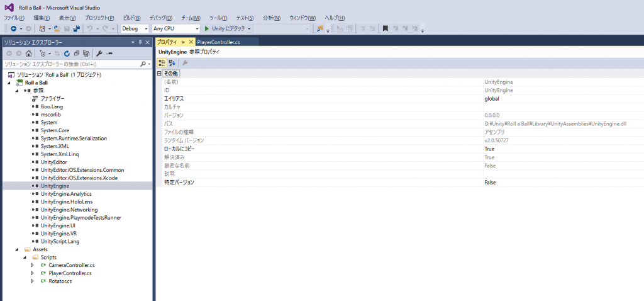Close the プロパティ tab
644x301 pixels.
[191, 42]
